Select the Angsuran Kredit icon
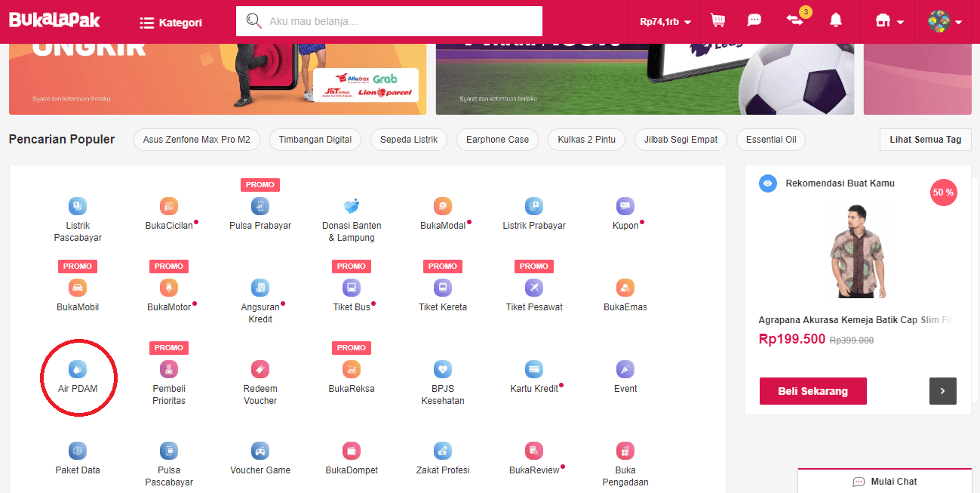This screenshot has width=980, height=493. (x=260, y=288)
